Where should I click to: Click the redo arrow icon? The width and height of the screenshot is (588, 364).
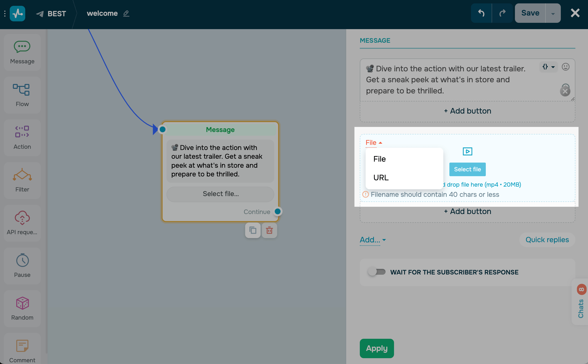click(x=502, y=13)
